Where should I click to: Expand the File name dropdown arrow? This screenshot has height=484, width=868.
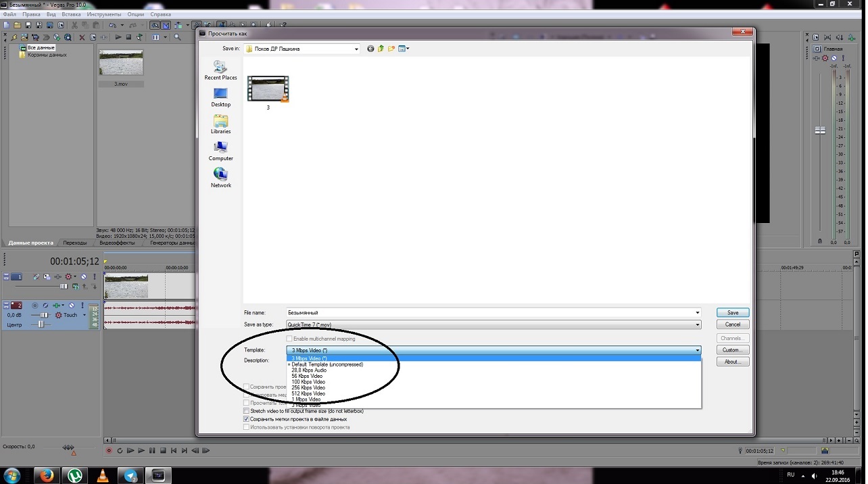[x=697, y=313]
